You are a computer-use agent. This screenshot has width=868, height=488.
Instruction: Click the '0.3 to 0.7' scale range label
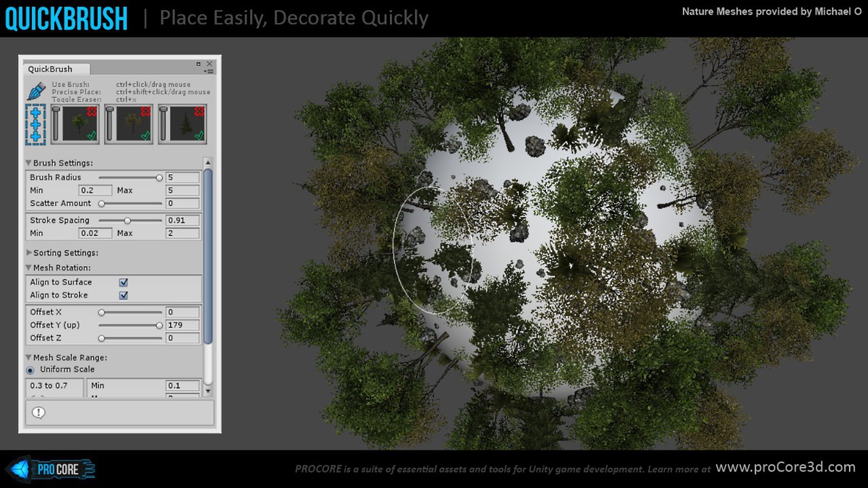[48, 386]
